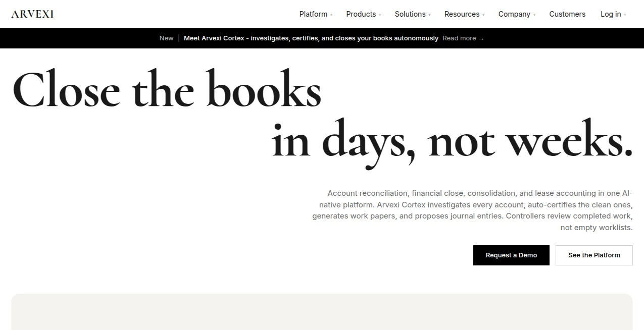Screen dimensions: 644x330
Task: Go to the Customers page
Action: pyautogui.click(x=567, y=14)
